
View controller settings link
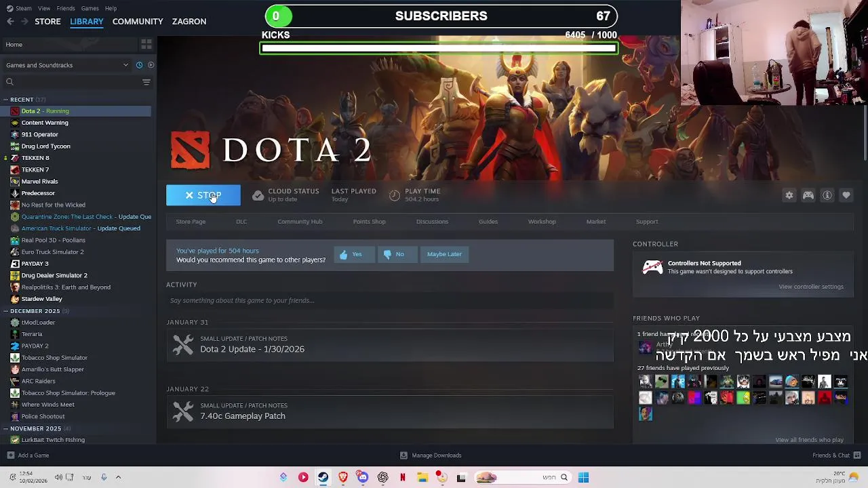[811, 287]
